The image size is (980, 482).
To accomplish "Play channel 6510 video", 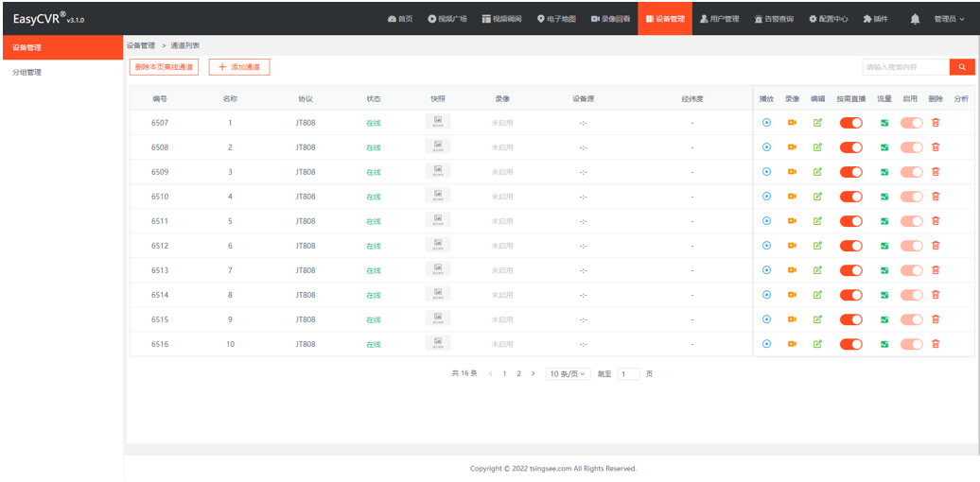I will (x=766, y=197).
